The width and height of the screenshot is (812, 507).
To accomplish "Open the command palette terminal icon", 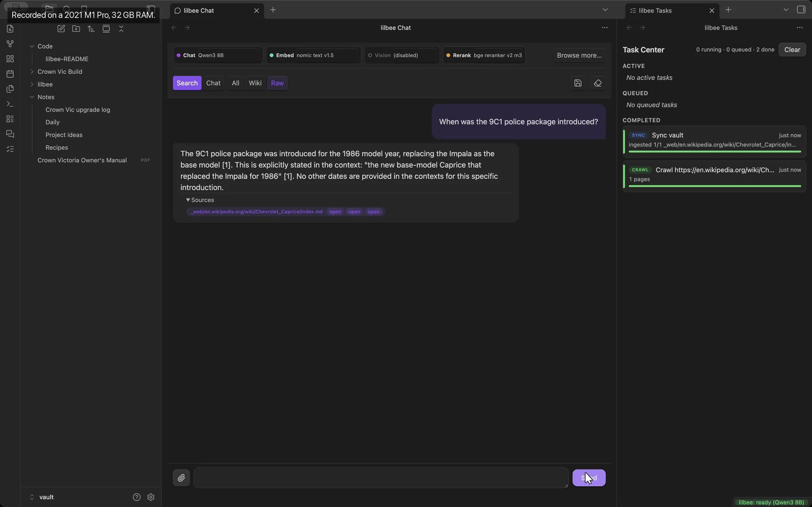I will pos(10,104).
